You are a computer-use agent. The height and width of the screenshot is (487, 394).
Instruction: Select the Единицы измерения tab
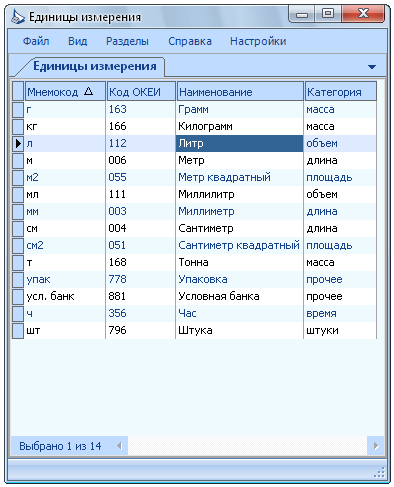pyautogui.click(x=95, y=66)
